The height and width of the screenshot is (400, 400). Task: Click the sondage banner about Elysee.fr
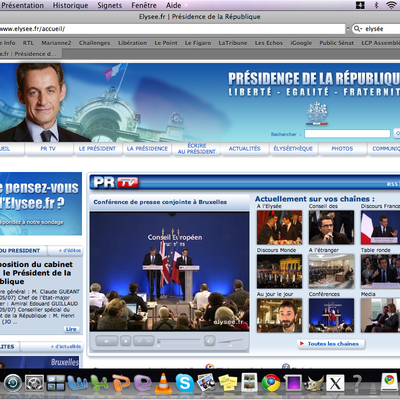[x=41, y=203]
